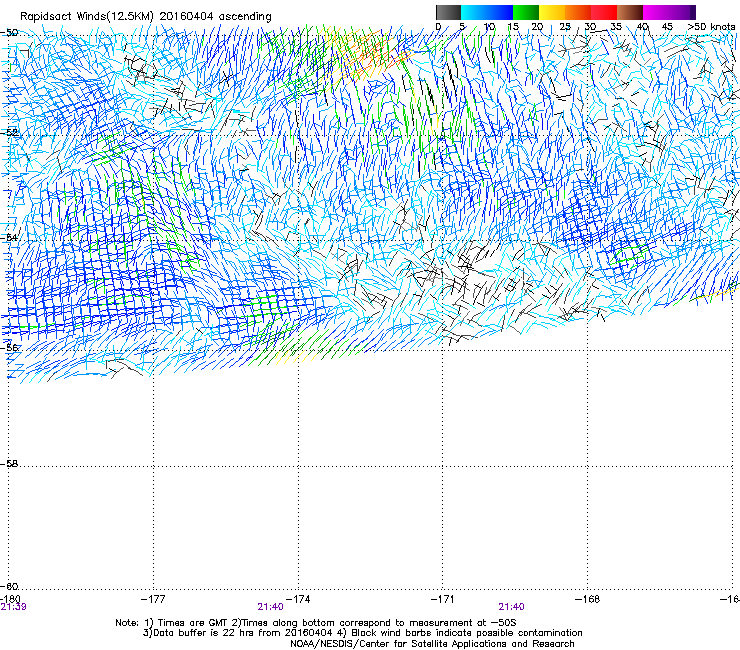Click the -60 latitude label
Screen dimensions: 740x650
click(9, 586)
